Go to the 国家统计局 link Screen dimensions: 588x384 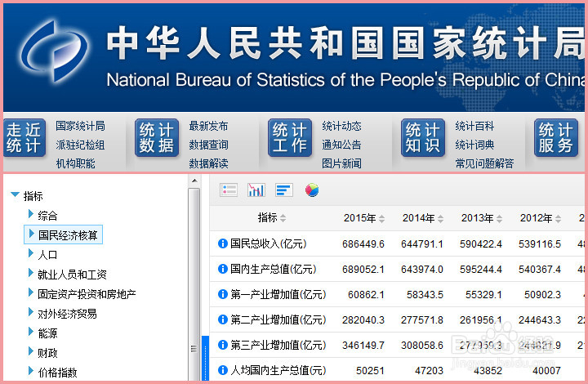[x=80, y=126]
